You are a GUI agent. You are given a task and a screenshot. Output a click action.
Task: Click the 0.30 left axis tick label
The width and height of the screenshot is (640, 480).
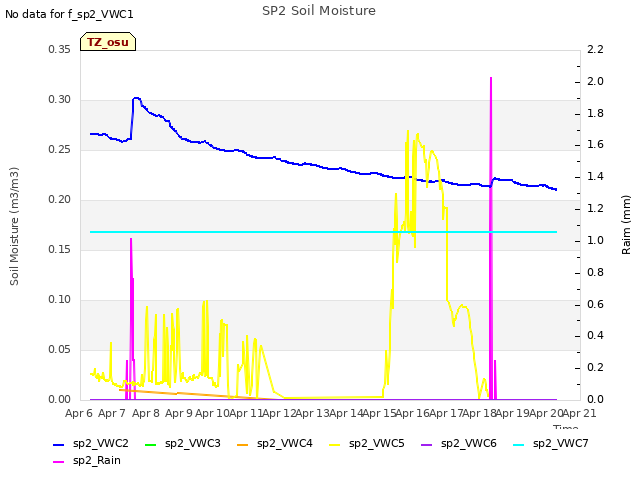(60, 100)
